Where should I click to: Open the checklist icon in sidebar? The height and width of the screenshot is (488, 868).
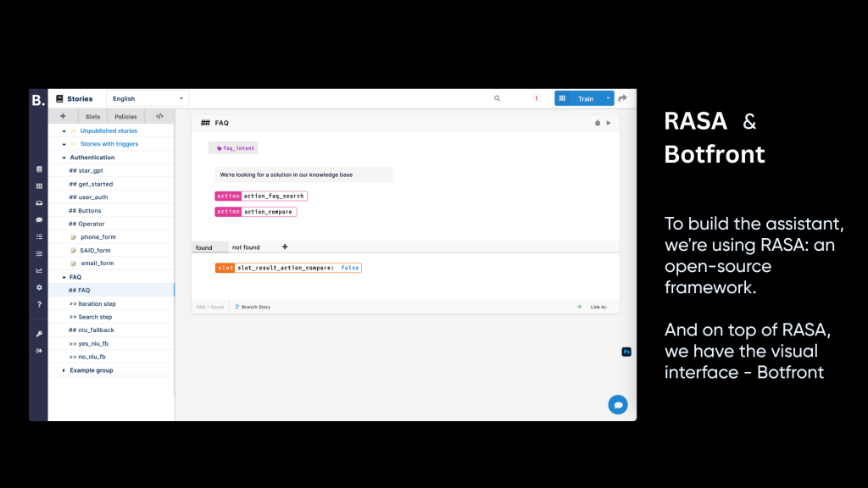click(39, 237)
